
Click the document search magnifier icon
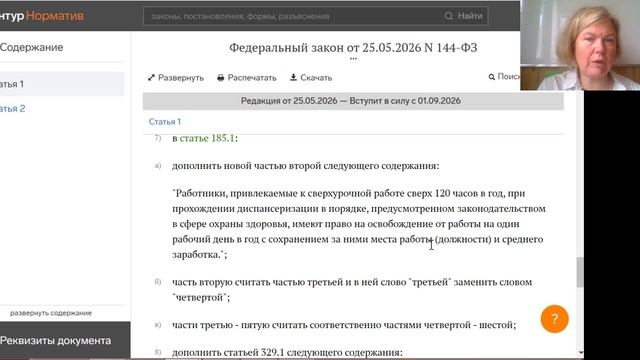491,77
